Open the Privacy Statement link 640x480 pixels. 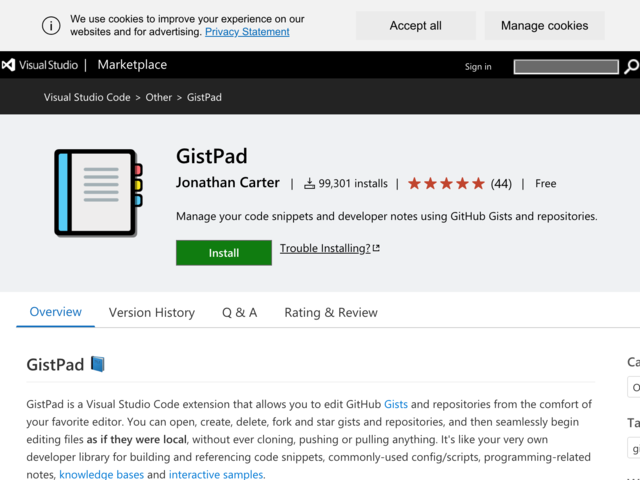click(x=247, y=32)
